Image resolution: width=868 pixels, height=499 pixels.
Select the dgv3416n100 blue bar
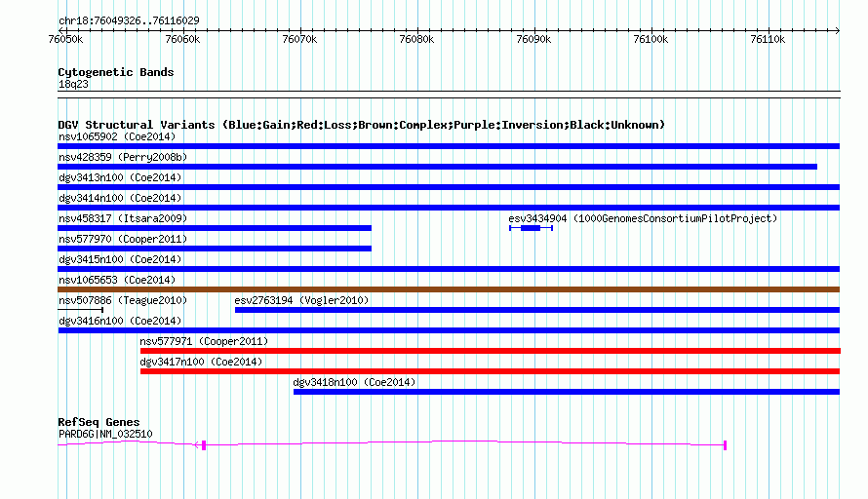point(449,330)
